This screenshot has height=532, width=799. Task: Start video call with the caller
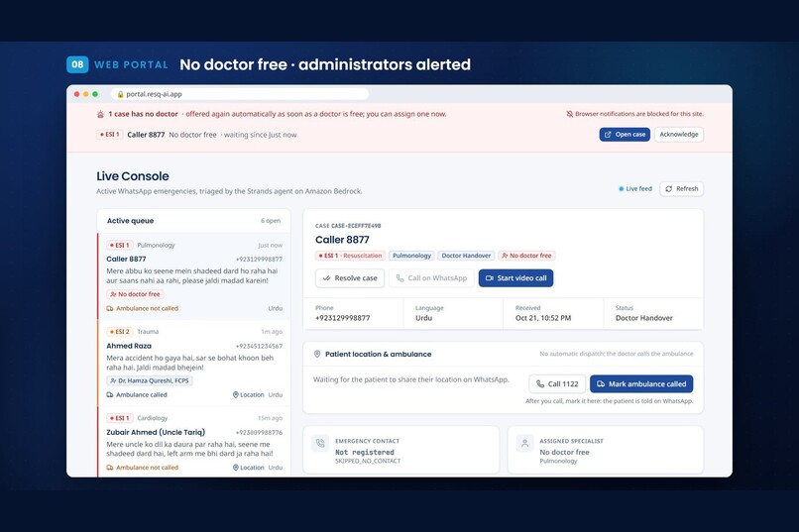pos(515,278)
